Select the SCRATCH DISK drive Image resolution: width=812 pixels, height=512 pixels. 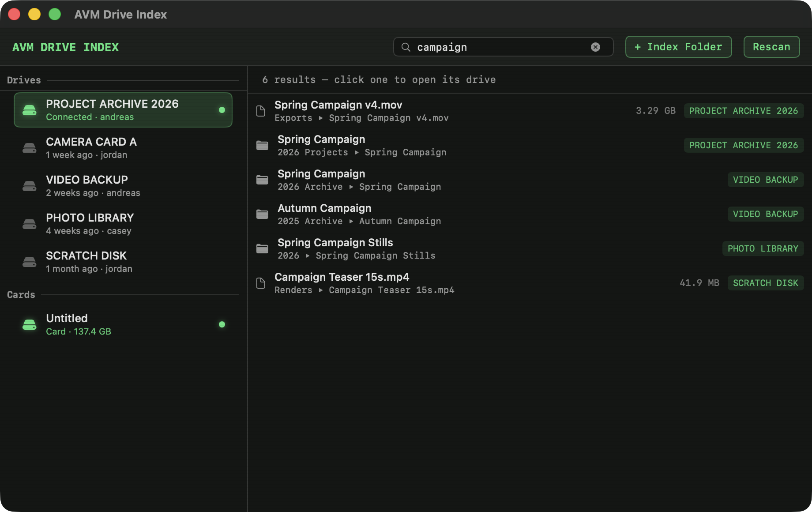[x=123, y=262]
